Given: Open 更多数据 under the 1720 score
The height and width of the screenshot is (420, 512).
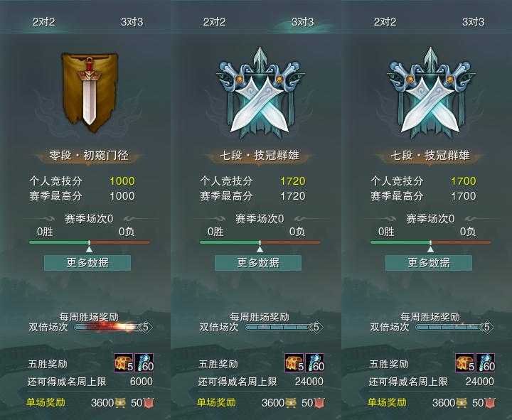Looking at the screenshot, I should coord(258,263).
